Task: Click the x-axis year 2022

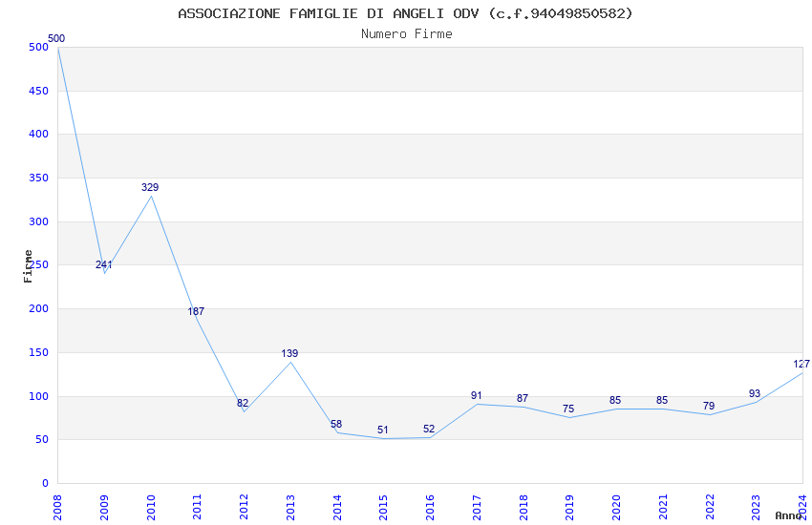Action: [710, 507]
